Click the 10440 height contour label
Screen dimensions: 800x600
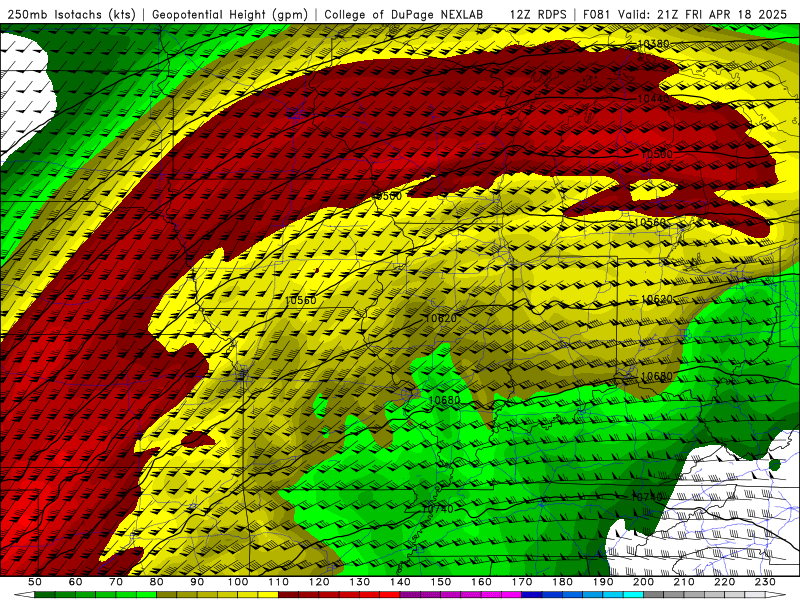point(654,98)
